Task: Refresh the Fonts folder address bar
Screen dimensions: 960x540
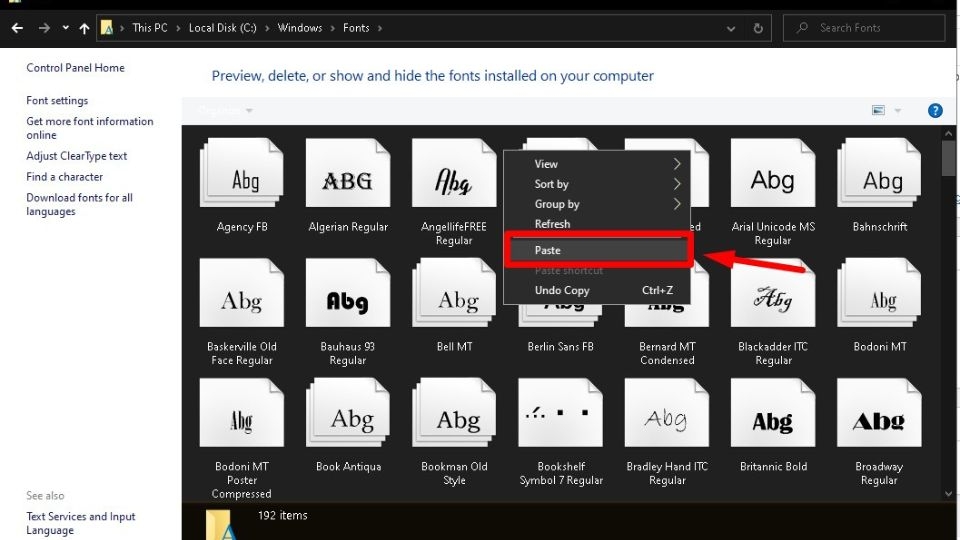Action: coord(758,28)
